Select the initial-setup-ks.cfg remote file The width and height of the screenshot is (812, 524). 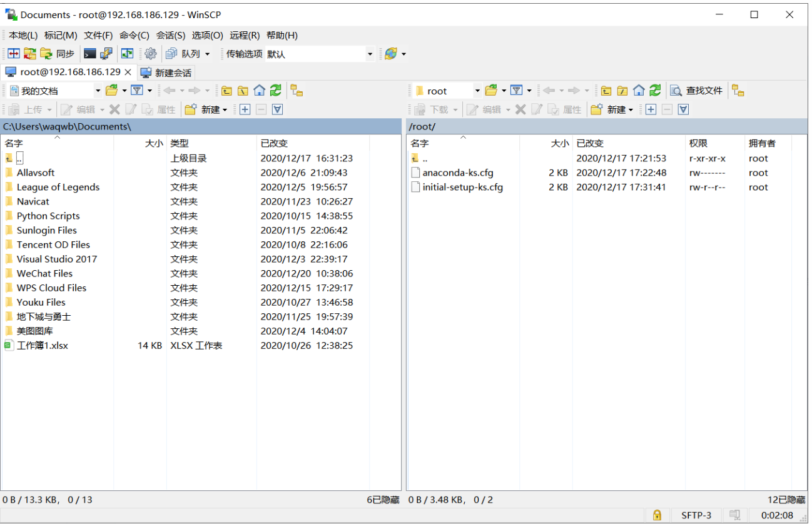463,187
